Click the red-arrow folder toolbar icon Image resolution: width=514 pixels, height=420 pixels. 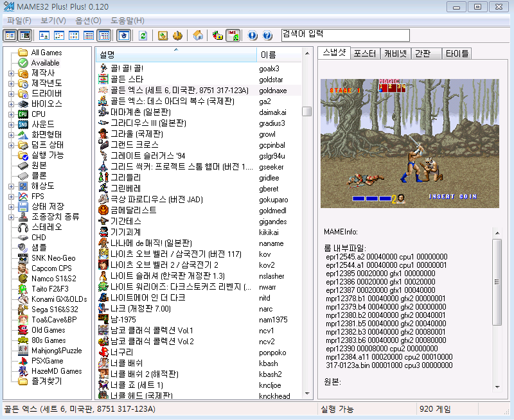217,35
